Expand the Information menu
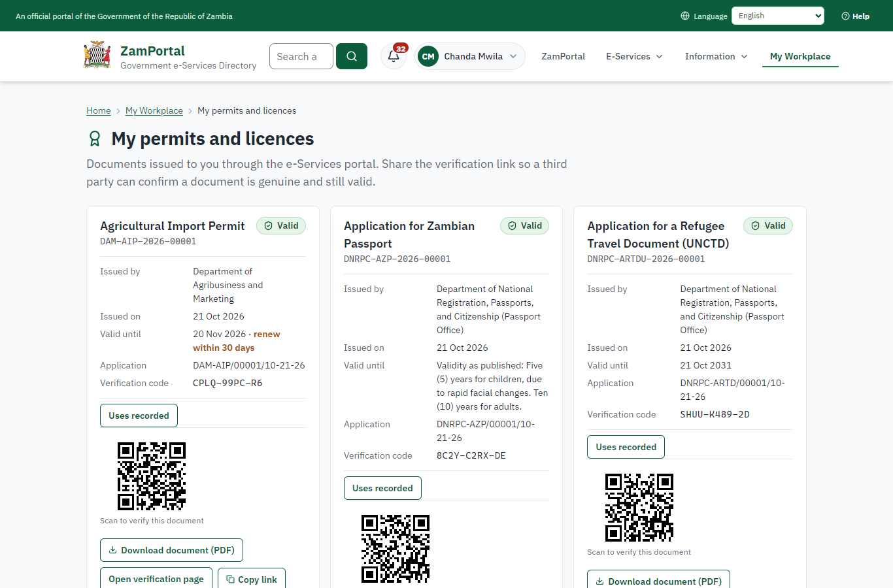 (716, 56)
